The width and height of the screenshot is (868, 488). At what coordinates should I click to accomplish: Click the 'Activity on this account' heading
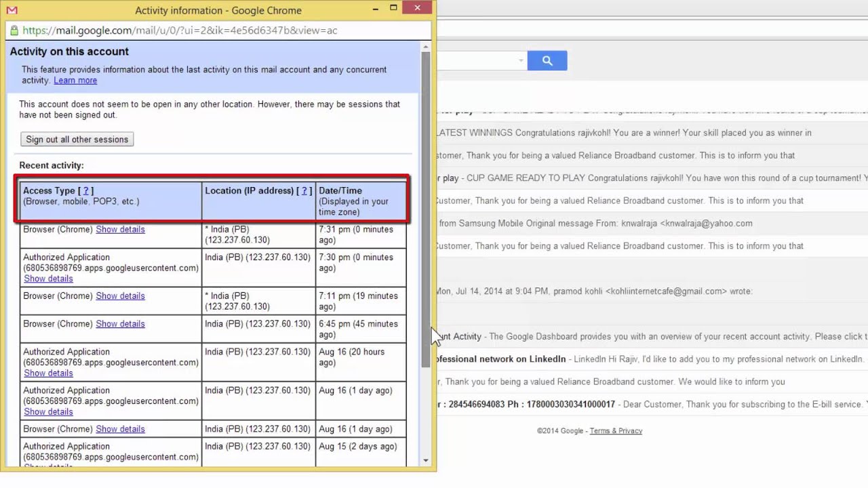pos(69,52)
